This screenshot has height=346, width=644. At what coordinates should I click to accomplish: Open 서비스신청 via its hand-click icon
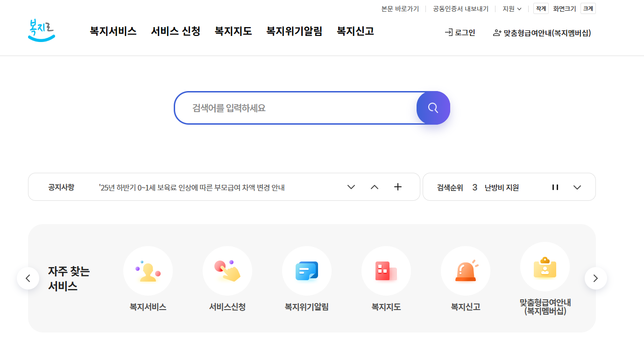tap(227, 271)
